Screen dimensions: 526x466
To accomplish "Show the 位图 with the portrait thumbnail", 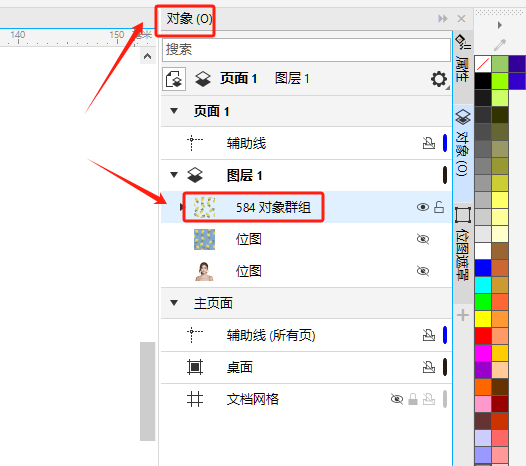I will coord(423,271).
